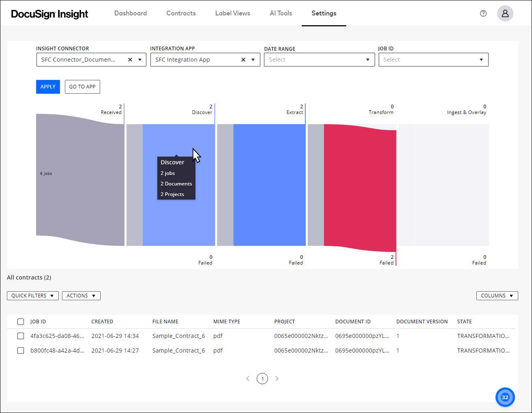This screenshot has height=413, width=532.
Task: Expand the Insight Connector dropdown
Action: pos(140,60)
